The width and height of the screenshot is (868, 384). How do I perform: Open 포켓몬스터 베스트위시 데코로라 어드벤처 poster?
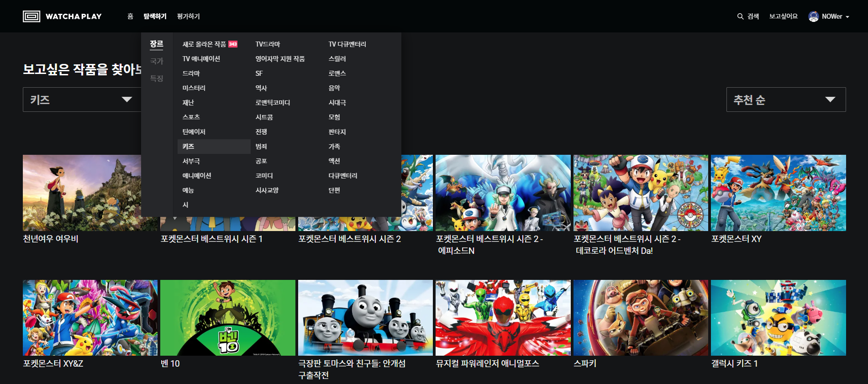point(641,193)
